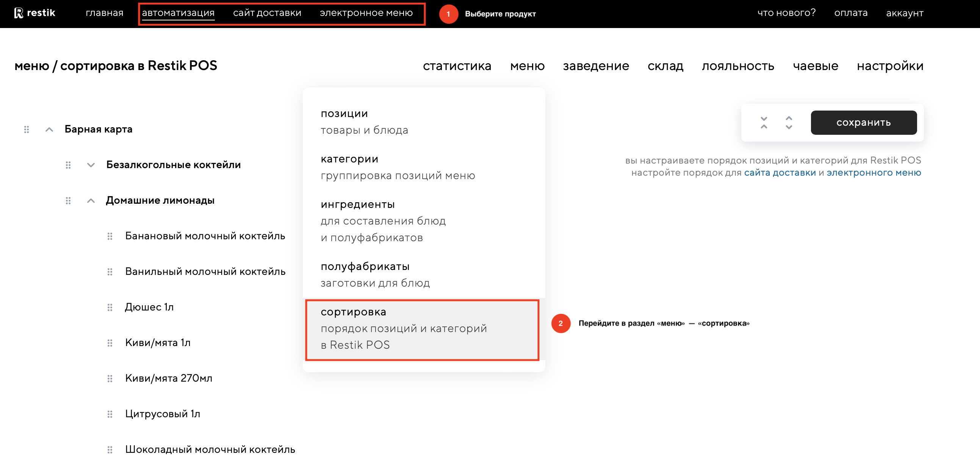Viewport: 980px width, 471px height.
Task: Click drag handle of Киви/мята 270мл
Action: [x=110, y=378]
